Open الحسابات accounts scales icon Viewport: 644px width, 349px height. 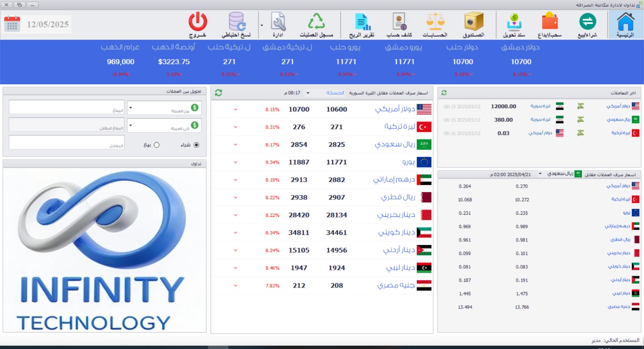pyautogui.click(x=435, y=25)
